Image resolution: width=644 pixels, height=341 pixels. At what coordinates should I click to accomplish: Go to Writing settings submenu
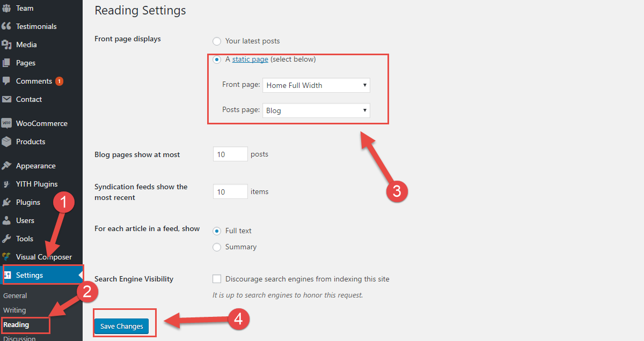pyautogui.click(x=14, y=310)
